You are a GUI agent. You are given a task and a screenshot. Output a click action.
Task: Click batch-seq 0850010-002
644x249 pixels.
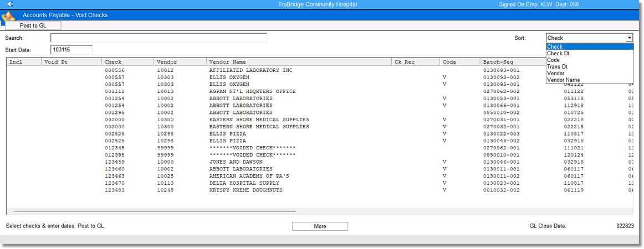(x=502, y=112)
